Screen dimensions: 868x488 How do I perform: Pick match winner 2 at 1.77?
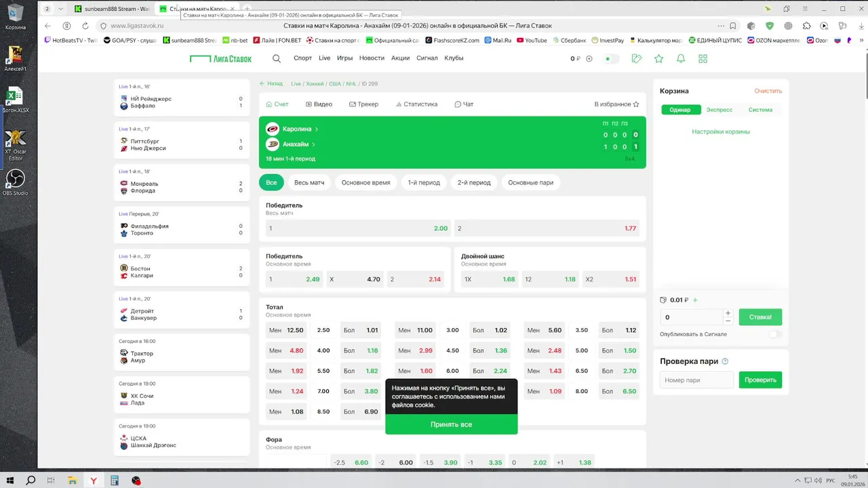coord(547,228)
